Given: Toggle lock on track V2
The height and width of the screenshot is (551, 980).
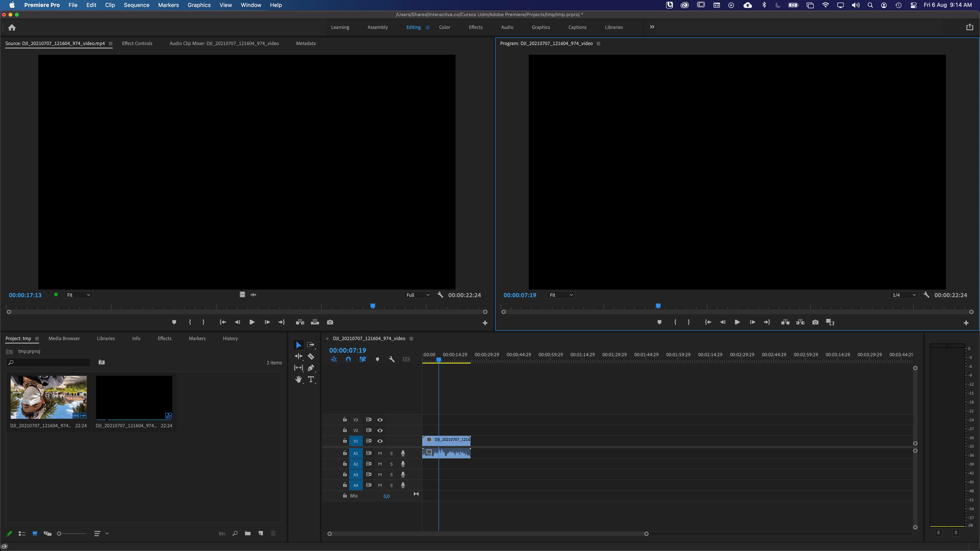Looking at the screenshot, I should (345, 430).
